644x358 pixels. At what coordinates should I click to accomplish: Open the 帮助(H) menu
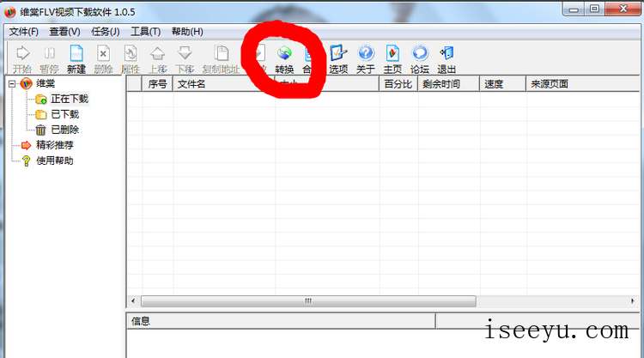click(x=187, y=32)
